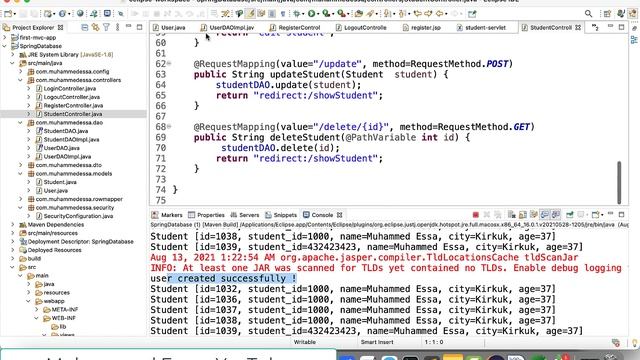Open the Console selection dropdown arrow
The height and width of the screenshot is (360, 640).
[x=602, y=215]
